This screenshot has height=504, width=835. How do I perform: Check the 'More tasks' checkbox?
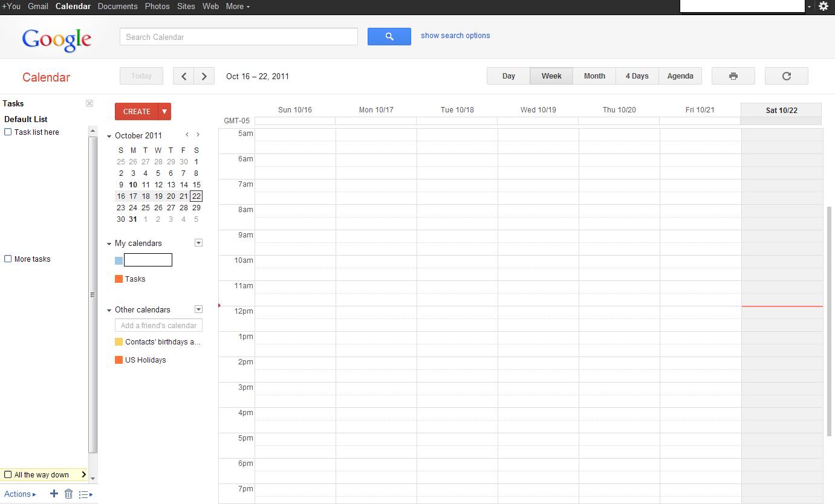coord(8,259)
